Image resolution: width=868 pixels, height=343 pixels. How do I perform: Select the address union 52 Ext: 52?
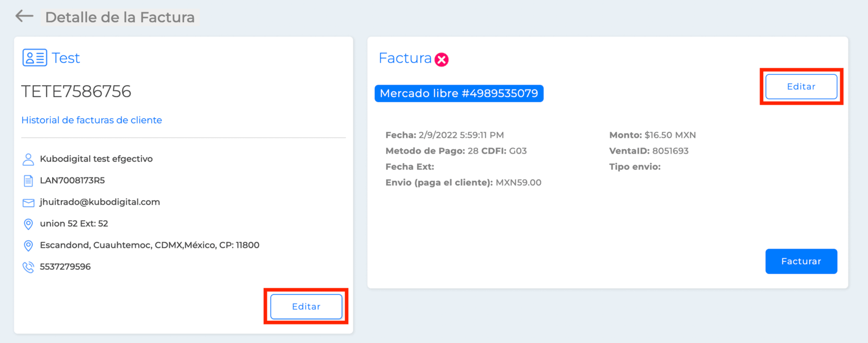pyautogui.click(x=74, y=224)
